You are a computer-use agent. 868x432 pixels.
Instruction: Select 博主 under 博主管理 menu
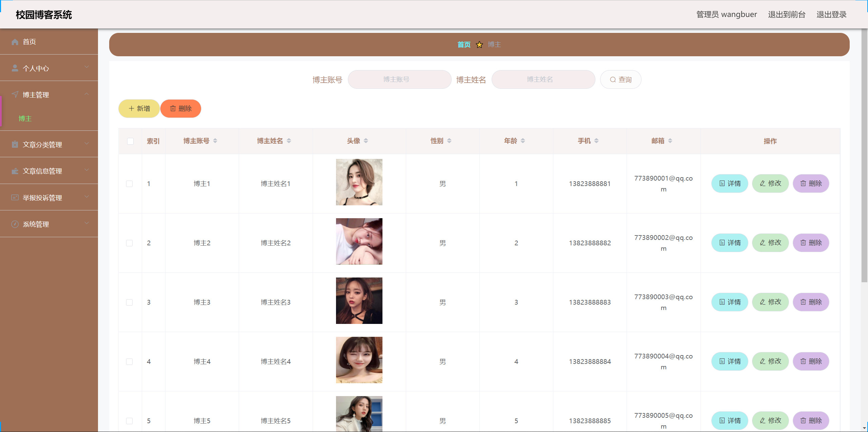point(25,119)
